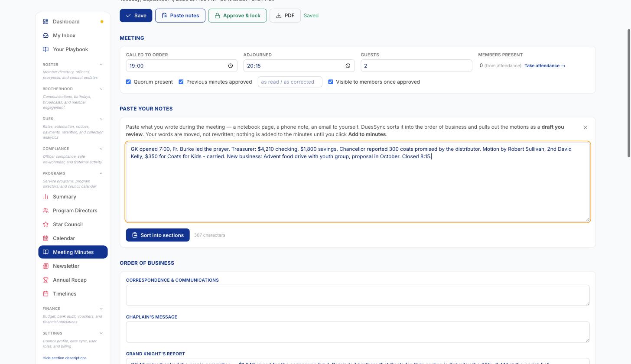631x364 pixels.
Task: Uncheck Previous minutes approved
Action: click(x=181, y=82)
